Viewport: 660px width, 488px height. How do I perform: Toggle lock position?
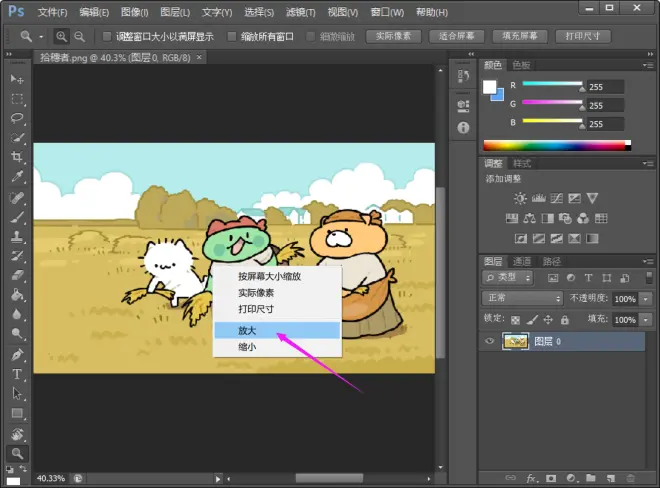(x=548, y=320)
